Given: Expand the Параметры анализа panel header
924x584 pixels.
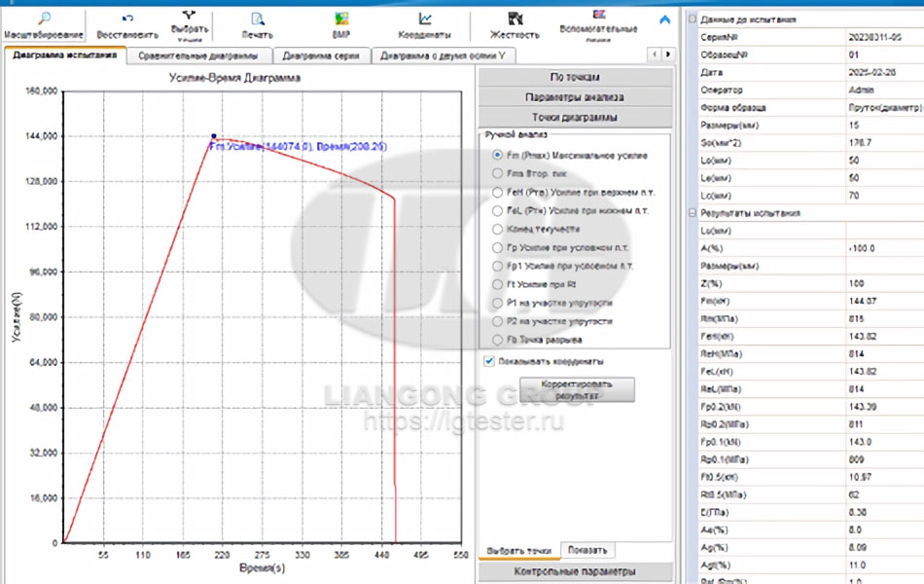Looking at the screenshot, I should (x=575, y=97).
